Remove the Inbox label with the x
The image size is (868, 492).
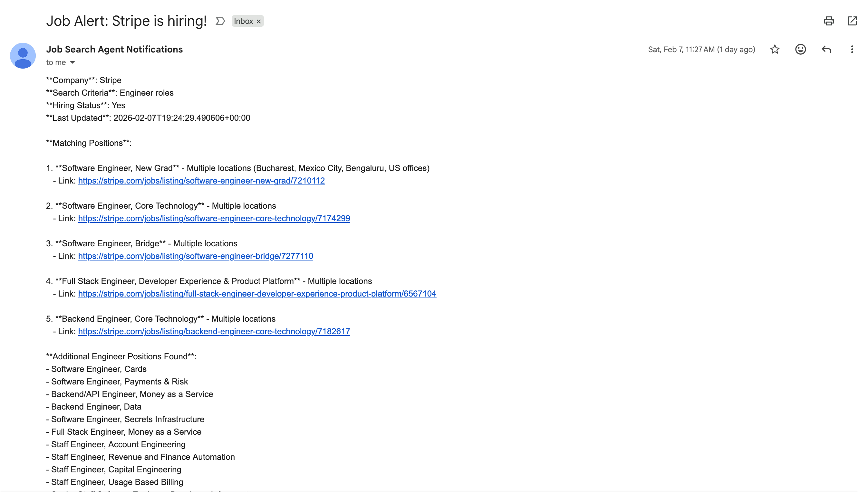click(x=258, y=21)
